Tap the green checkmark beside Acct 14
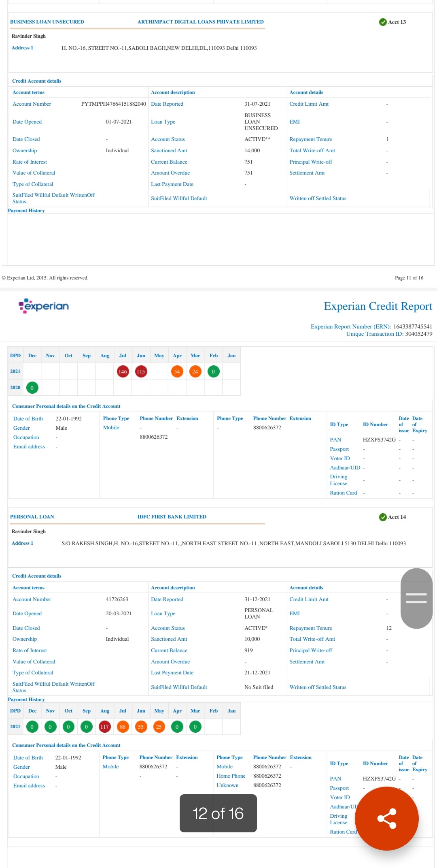The height and width of the screenshot is (868, 437). click(x=382, y=517)
